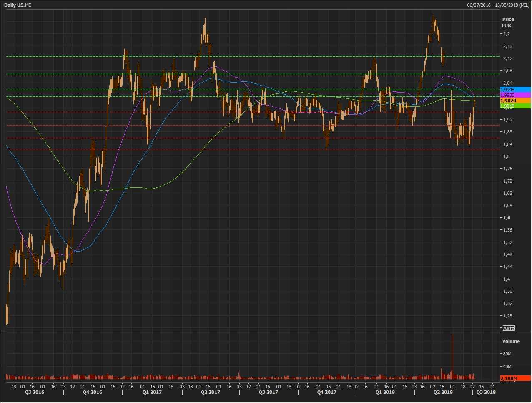Viewport: 532px width, 403px height.
Task: Click the orange 1,9820 last price tag
Action: (515, 101)
